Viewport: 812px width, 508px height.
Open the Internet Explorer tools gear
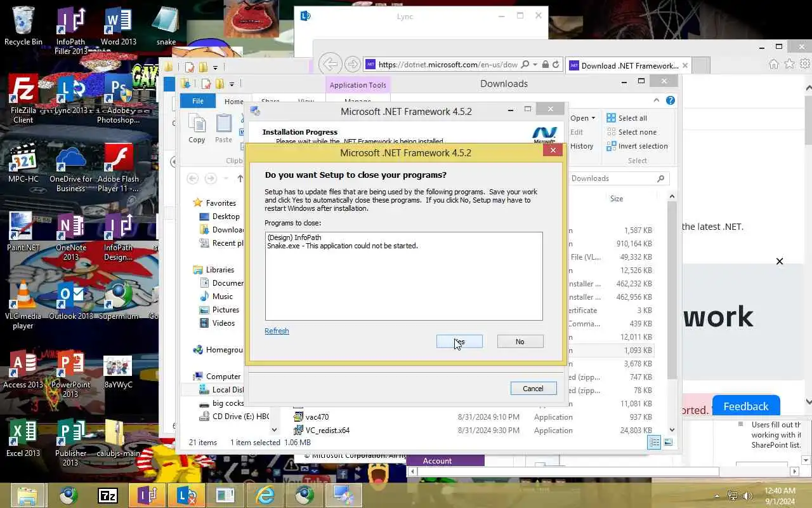[805, 64]
